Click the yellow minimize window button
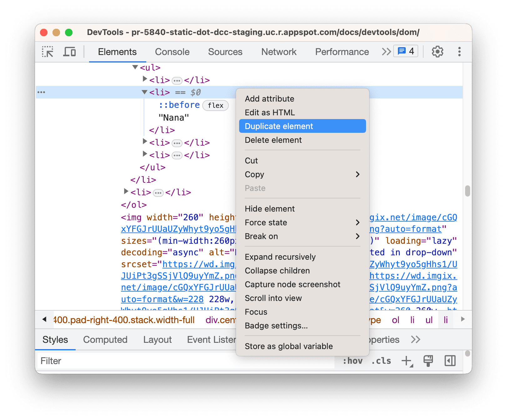 [x=56, y=32]
